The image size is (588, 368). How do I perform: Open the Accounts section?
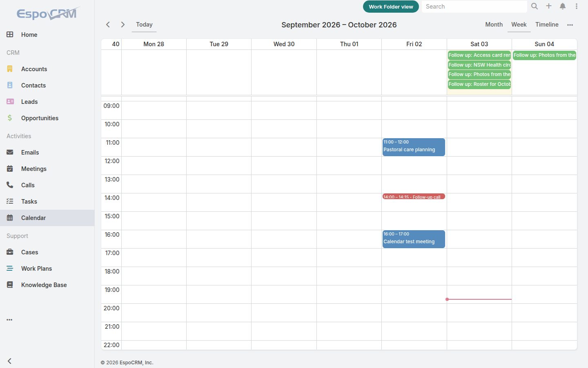[47, 69]
